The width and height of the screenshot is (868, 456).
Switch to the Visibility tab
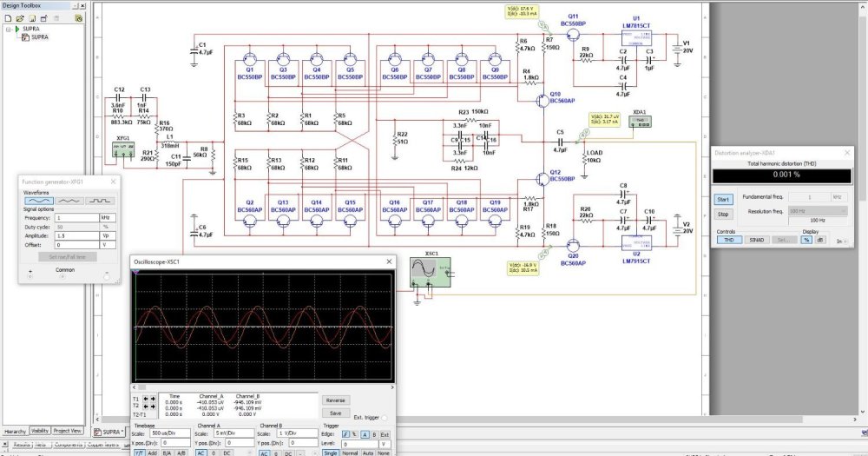[40, 431]
